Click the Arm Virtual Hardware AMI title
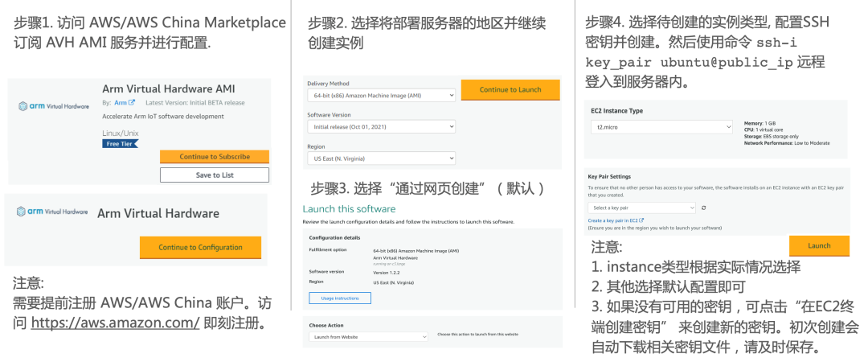This screenshot has width=868, height=362. click(x=169, y=88)
